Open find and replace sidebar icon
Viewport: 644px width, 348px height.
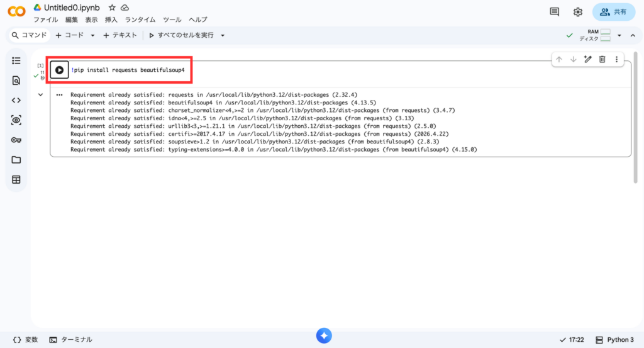pos(16,81)
